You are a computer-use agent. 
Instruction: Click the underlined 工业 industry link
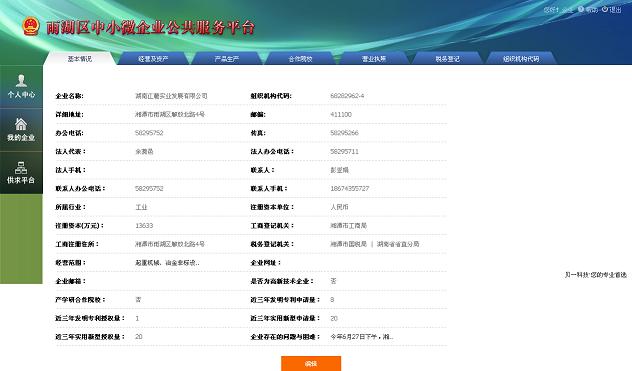click(141, 207)
